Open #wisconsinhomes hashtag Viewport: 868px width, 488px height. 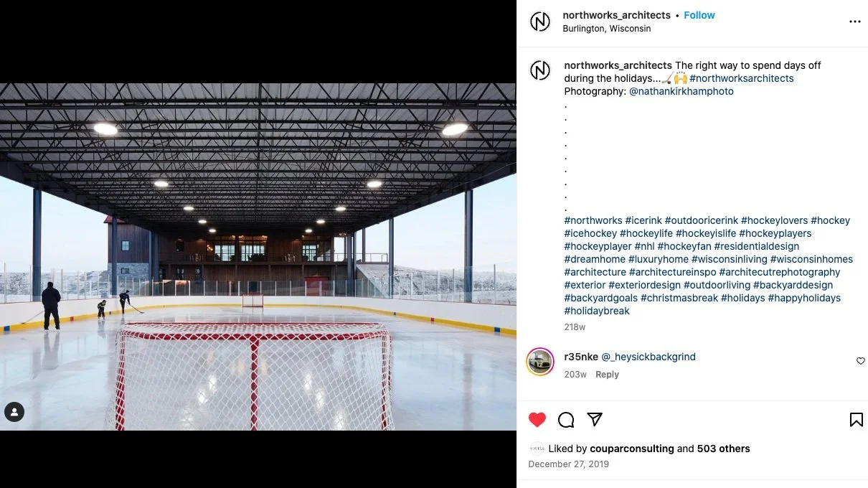click(x=811, y=259)
